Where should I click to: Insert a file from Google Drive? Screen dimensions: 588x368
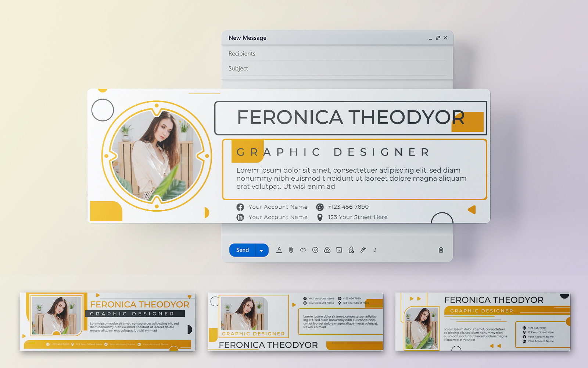[x=327, y=250]
